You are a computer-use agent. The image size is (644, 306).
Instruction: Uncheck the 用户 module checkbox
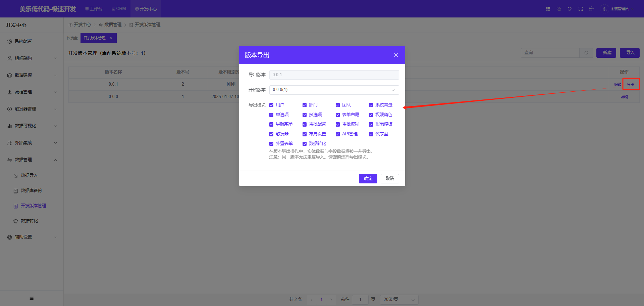click(x=271, y=105)
